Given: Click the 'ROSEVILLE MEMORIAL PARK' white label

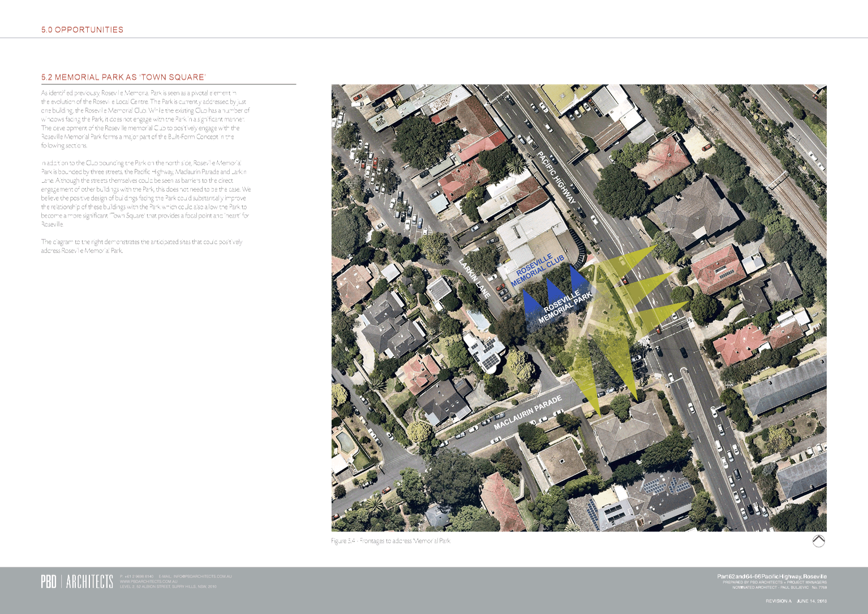Looking at the screenshot, I should point(565,307).
